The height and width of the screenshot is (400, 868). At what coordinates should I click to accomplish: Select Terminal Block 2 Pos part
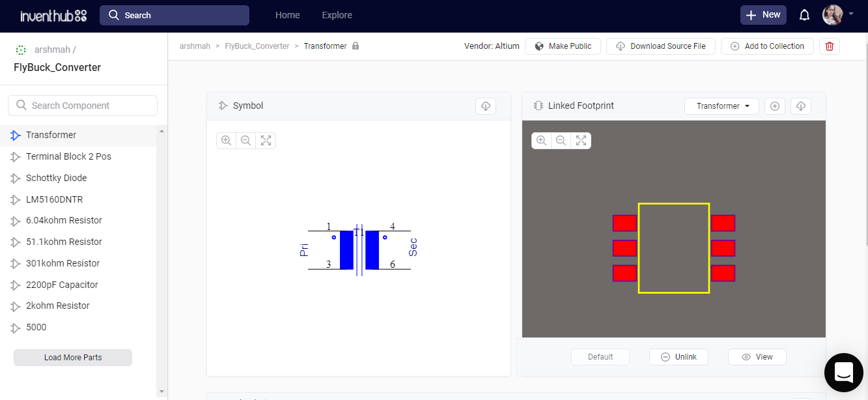(78, 156)
